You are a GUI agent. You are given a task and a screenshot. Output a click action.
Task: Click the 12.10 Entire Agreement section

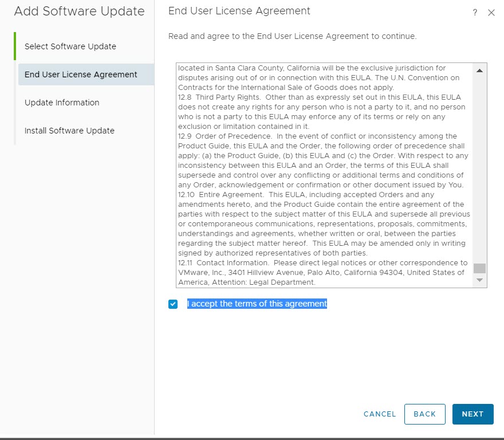point(321,223)
